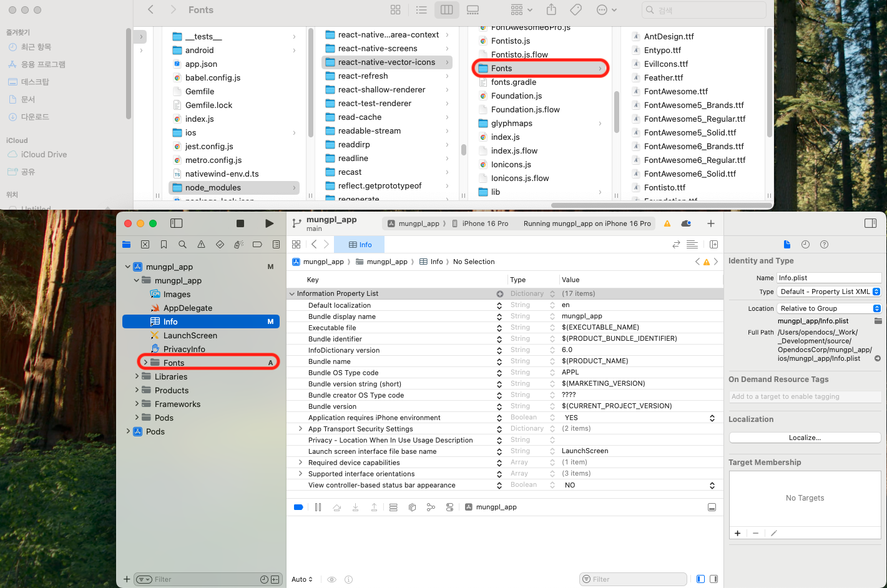This screenshot has height=588, width=887.
Task: Toggle the console pane on right
Action: point(713,579)
